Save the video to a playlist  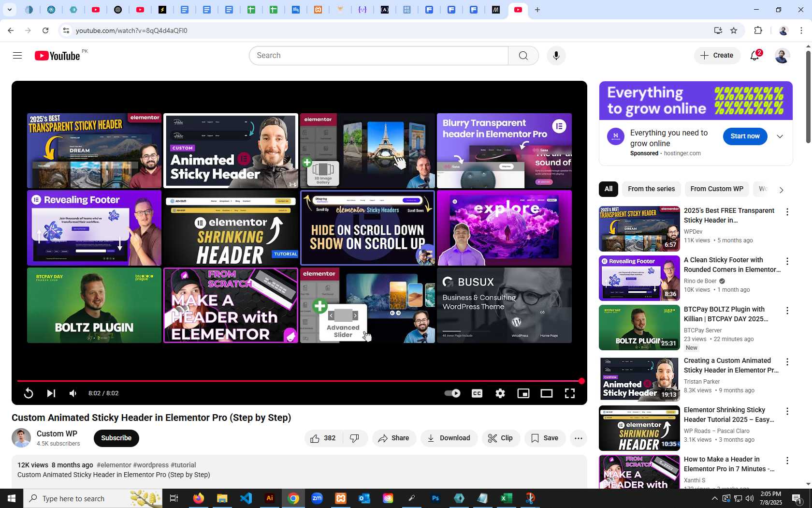[545, 438]
